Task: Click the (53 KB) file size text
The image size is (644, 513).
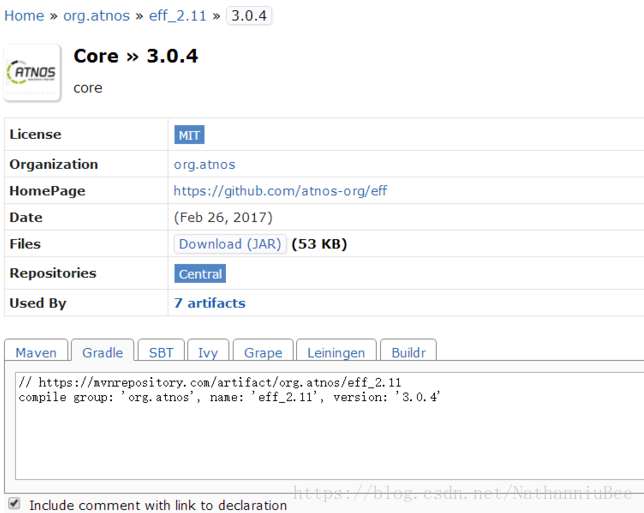Action: point(319,244)
